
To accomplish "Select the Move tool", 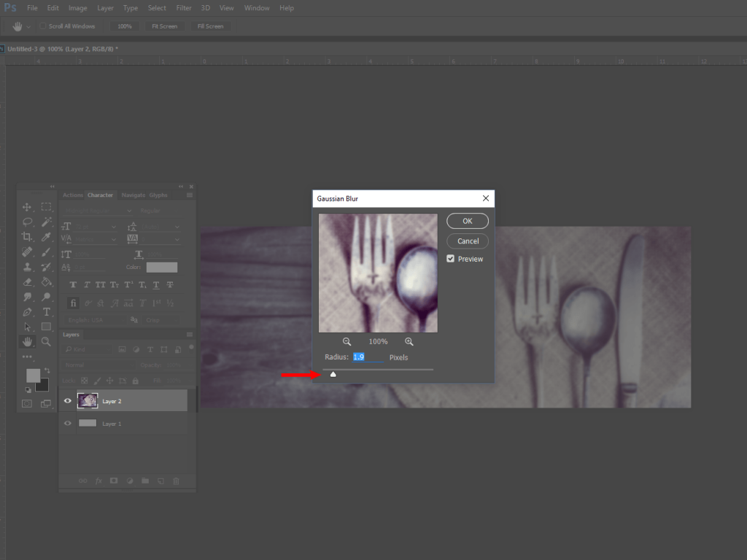I will click(27, 207).
